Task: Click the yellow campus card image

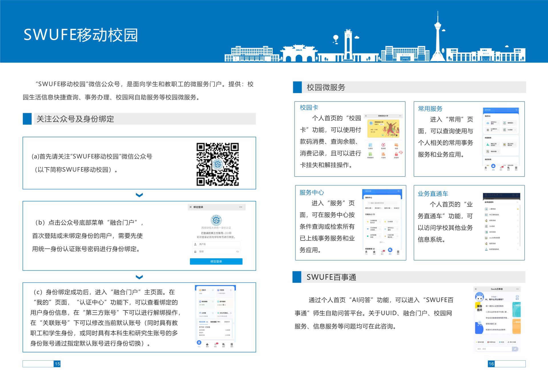Action: pos(383,128)
